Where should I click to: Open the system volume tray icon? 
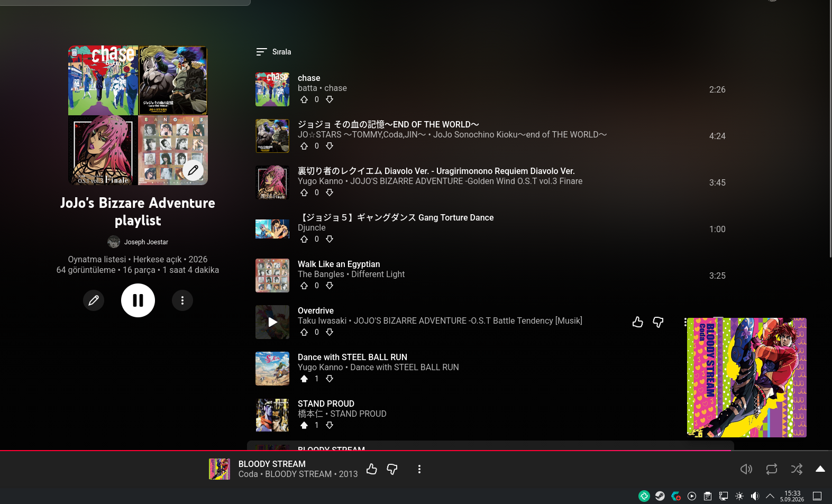[x=755, y=496]
